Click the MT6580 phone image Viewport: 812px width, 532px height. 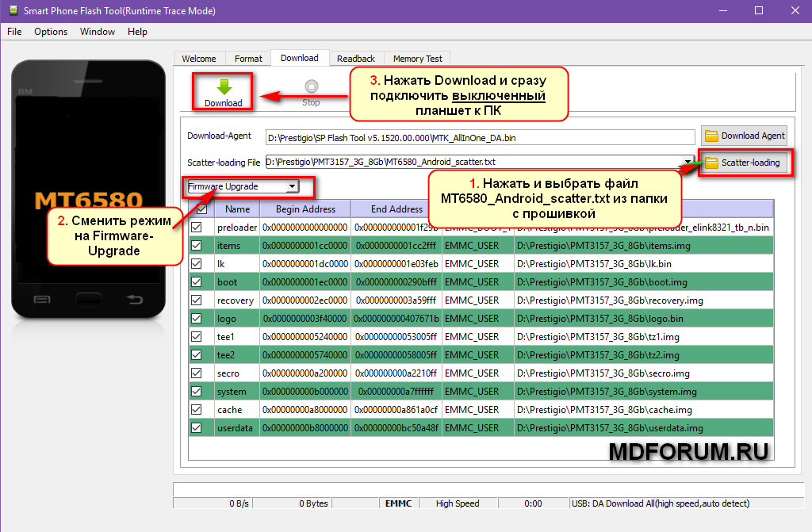coord(89,189)
